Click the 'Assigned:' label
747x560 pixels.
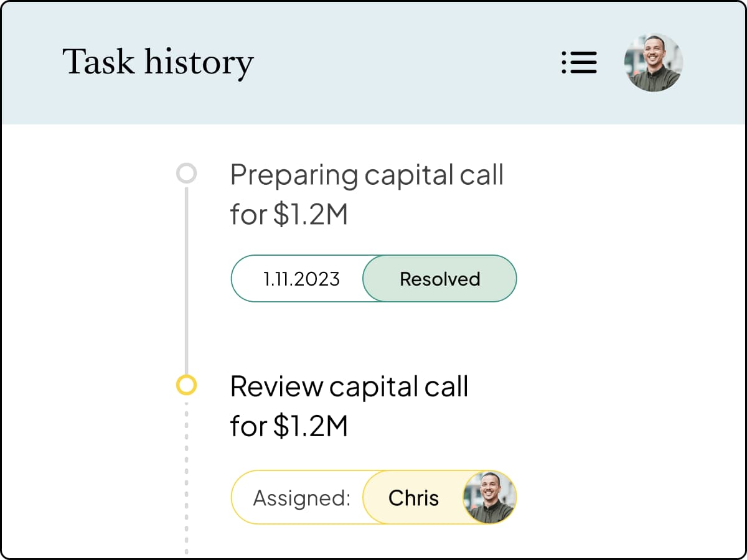coord(302,498)
